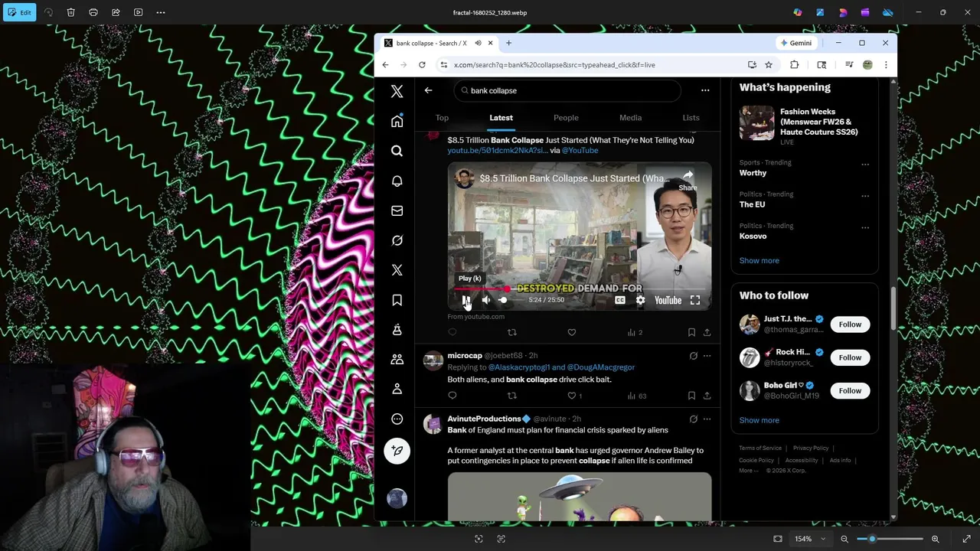
Task: Enter fullscreen on the YouTube video
Action: 695,300
